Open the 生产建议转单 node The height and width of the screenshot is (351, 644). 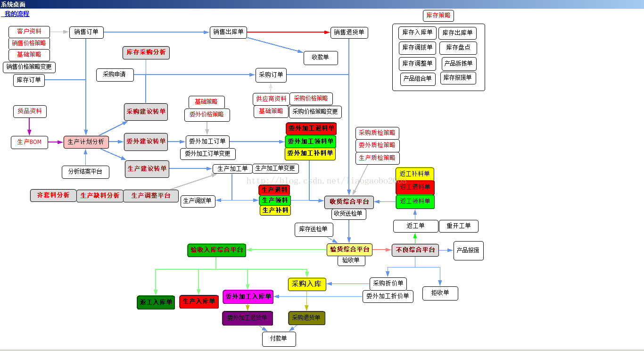point(147,169)
